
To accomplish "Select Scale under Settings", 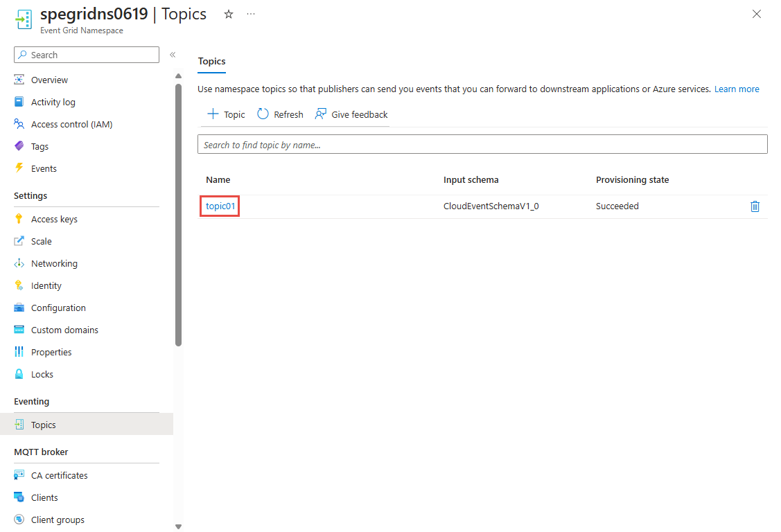I will [42, 241].
